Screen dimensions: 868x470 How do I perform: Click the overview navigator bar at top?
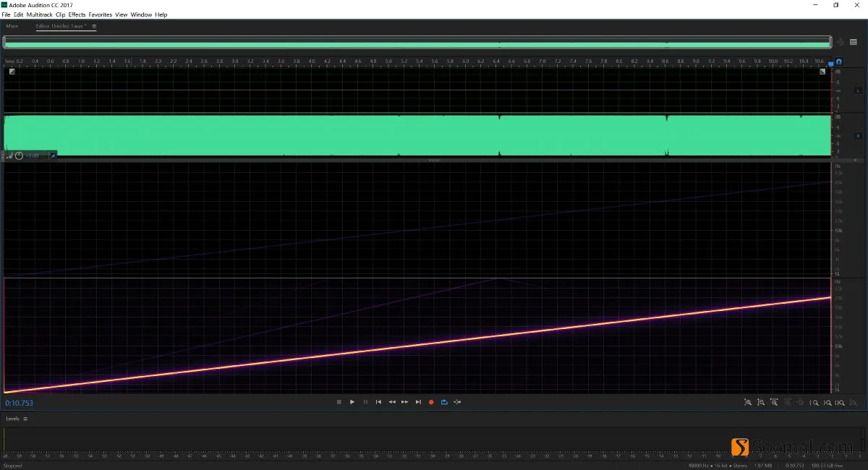click(417, 43)
